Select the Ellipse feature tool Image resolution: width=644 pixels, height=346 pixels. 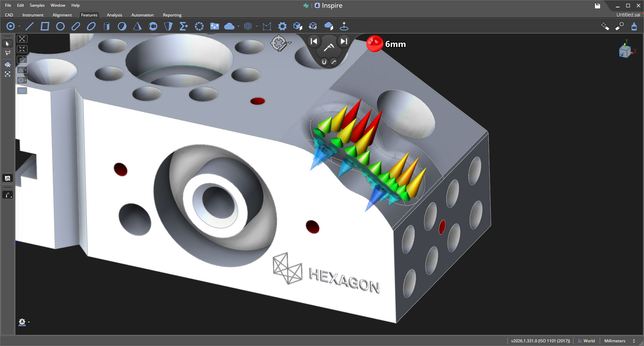click(91, 26)
